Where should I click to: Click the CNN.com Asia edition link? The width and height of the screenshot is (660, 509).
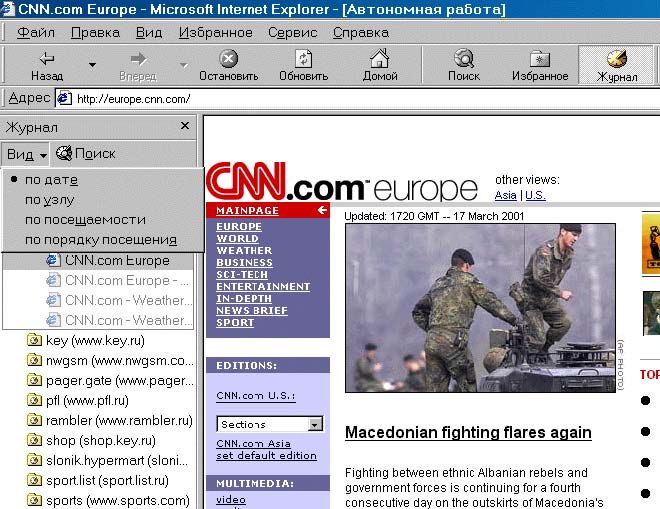coord(253,444)
